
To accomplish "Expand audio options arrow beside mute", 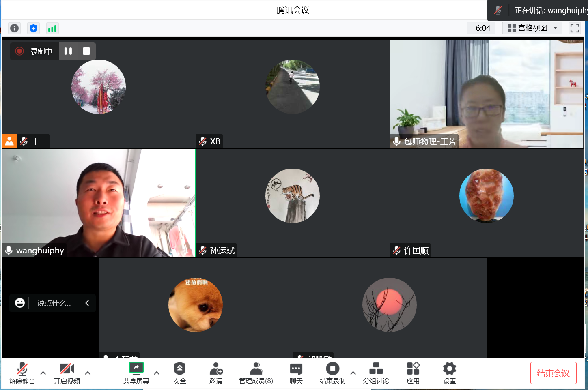I will pos(43,373).
